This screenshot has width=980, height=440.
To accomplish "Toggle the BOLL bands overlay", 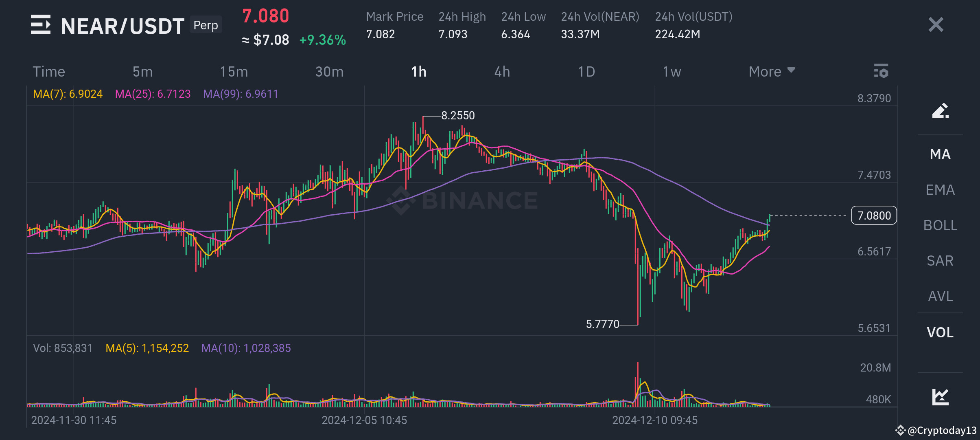I will pyautogui.click(x=939, y=225).
